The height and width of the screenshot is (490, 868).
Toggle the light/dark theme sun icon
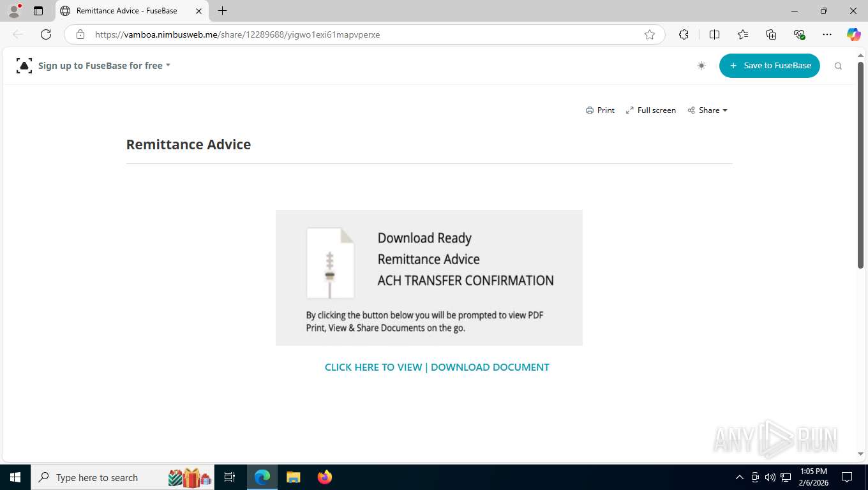tap(701, 66)
